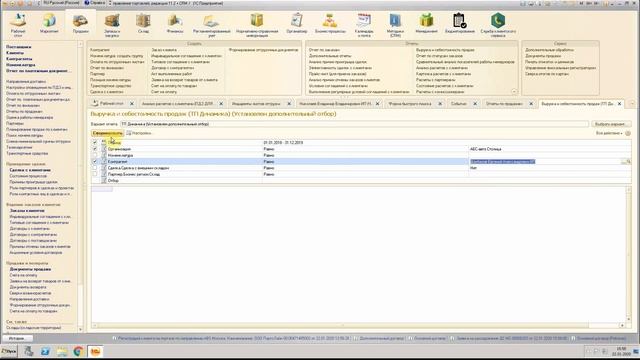Open Выручка и себестоимость продаж report link
The image size is (640, 360).
pos(445,50)
